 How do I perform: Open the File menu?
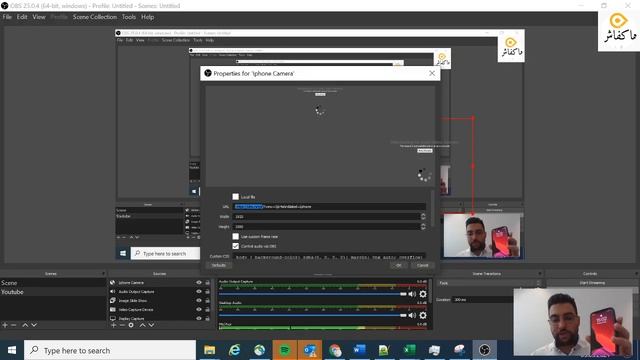click(x=7, y=17)
